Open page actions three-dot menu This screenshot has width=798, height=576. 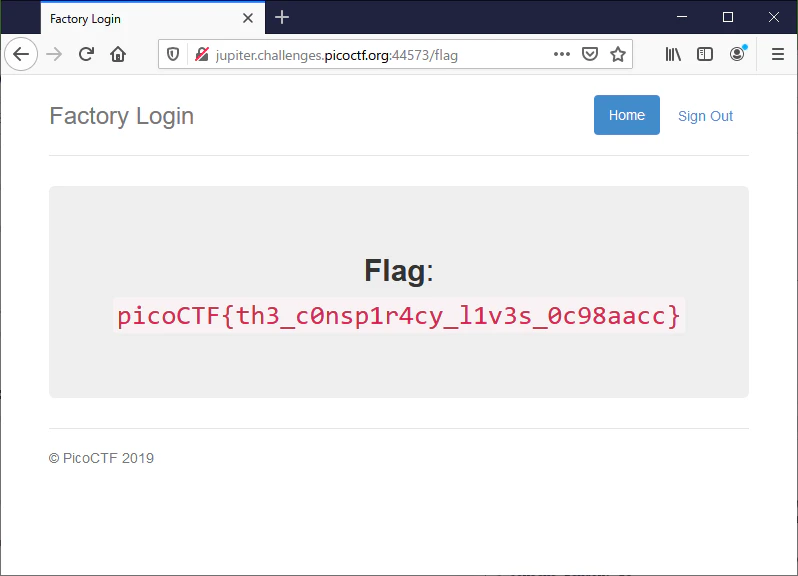pyautogui.click(x=562, y=54)
